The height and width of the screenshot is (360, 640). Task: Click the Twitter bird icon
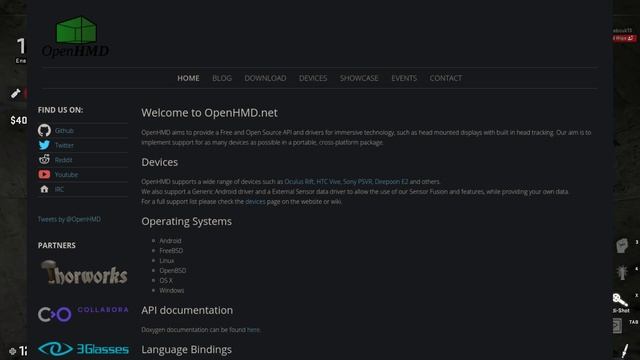coord(44,145)
